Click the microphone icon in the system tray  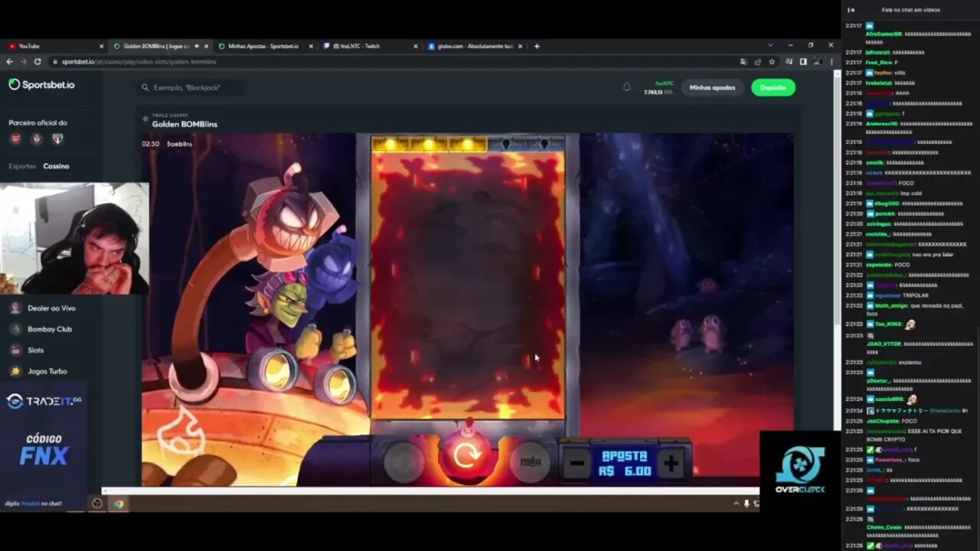tap(746, 504)
